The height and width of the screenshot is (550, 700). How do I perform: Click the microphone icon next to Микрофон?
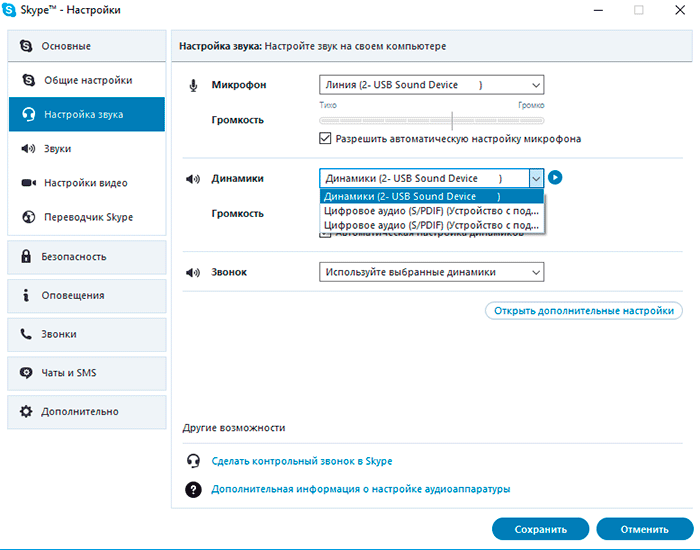click(193, 85)
